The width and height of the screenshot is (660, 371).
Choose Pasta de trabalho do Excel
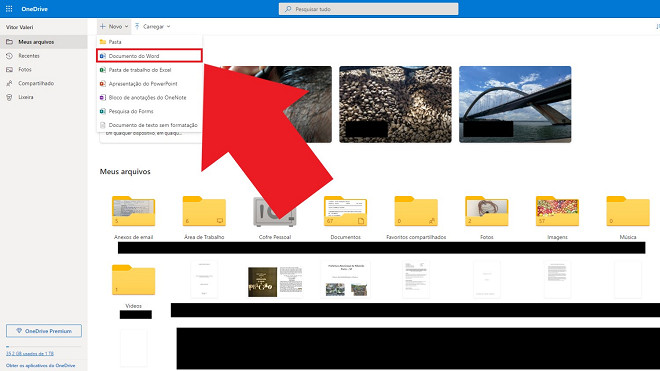(x=149, y=70)
